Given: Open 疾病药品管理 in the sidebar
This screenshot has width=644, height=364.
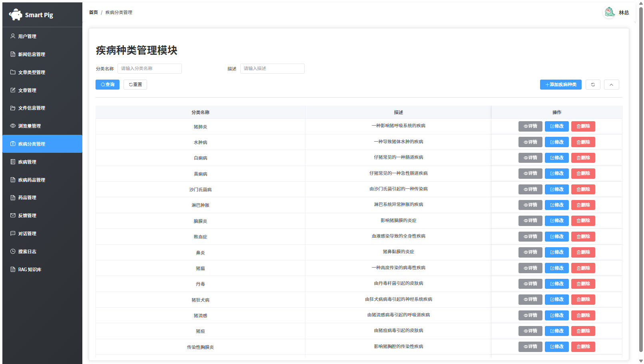Looking at the screenshot, I should (x=42, y=180).
